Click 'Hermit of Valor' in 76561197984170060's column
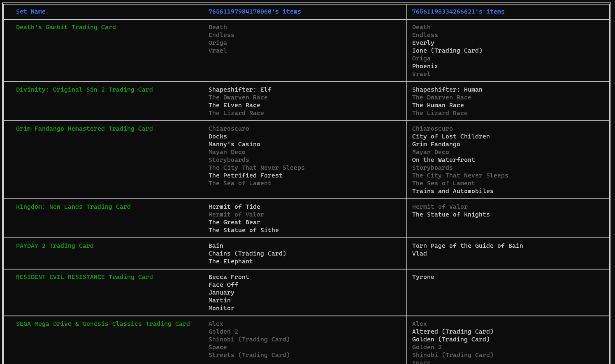615x364 pixels. click(236, 214)
